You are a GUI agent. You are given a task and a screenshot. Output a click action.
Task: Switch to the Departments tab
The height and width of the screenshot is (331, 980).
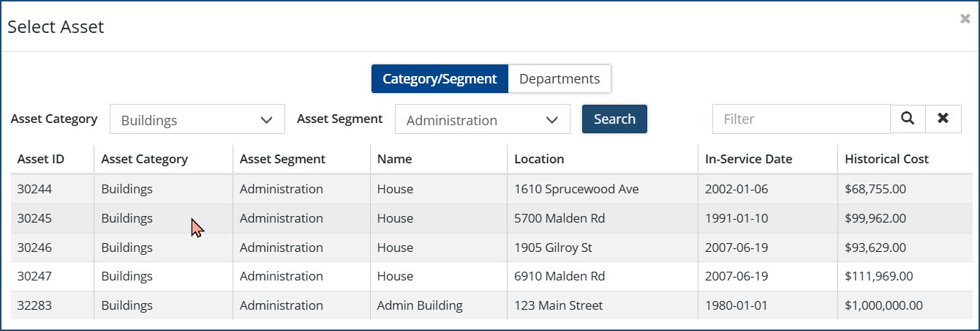[559, 79]
